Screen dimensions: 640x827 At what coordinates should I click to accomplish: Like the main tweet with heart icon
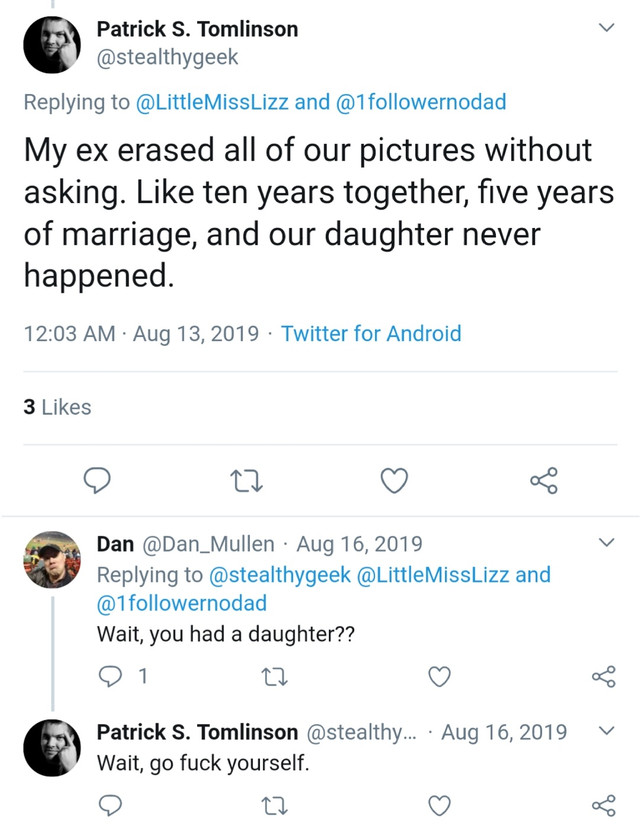396,483
